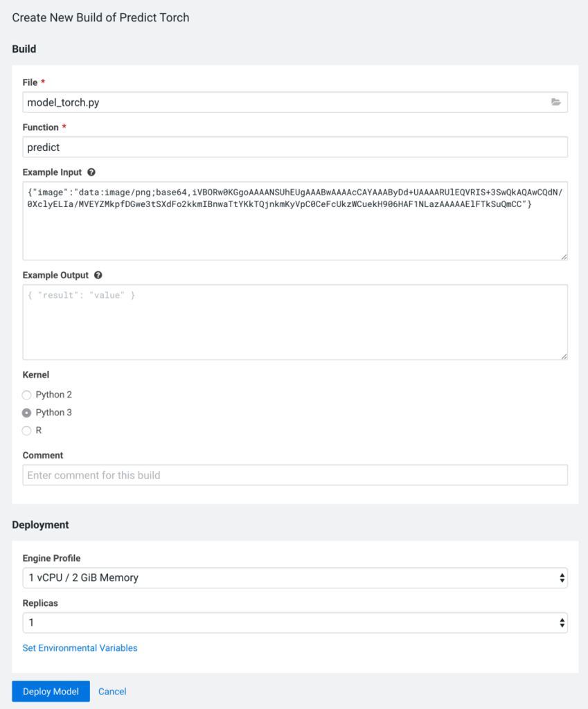Click the stepper arrows on Replicas field
The width and height of the screenshot is (588, 709).
(x=562, y=622)
